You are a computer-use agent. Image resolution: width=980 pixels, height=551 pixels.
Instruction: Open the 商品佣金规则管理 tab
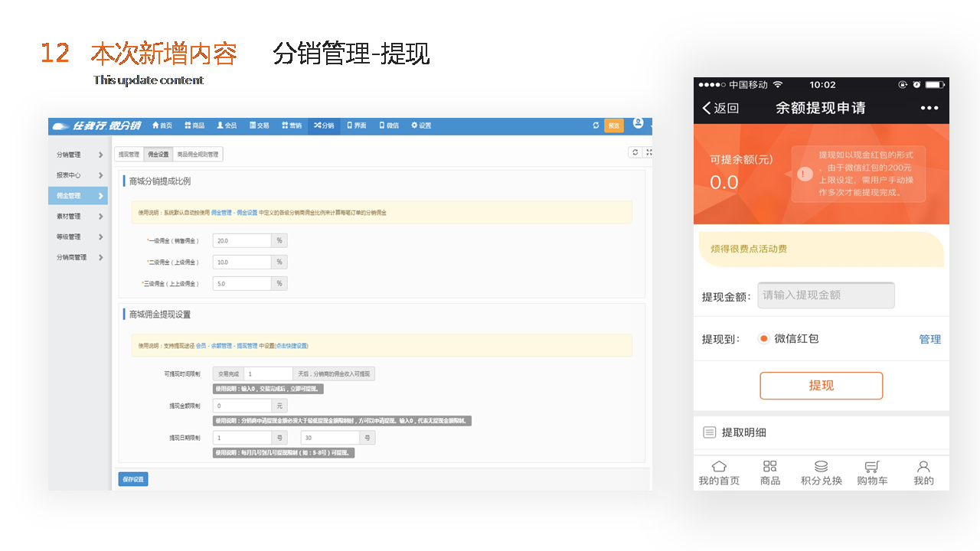click(x=198, y=155)
